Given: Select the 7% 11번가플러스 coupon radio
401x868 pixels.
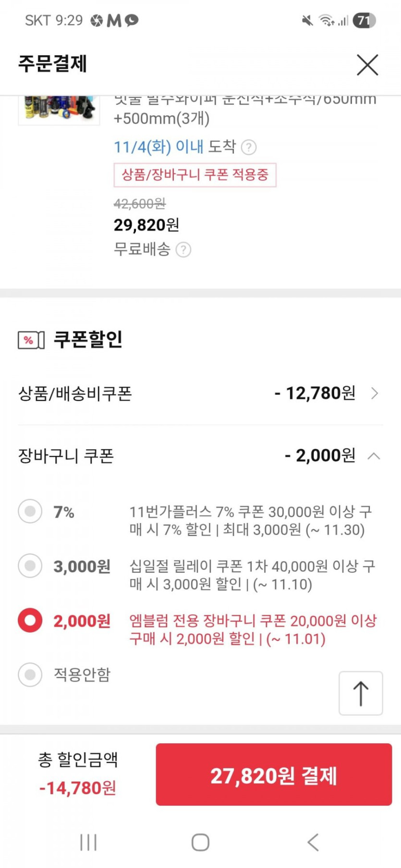Looking at the screenshot, I should (30, 511).
